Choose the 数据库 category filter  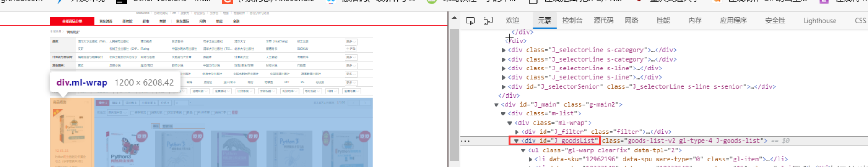pos(207,57)
